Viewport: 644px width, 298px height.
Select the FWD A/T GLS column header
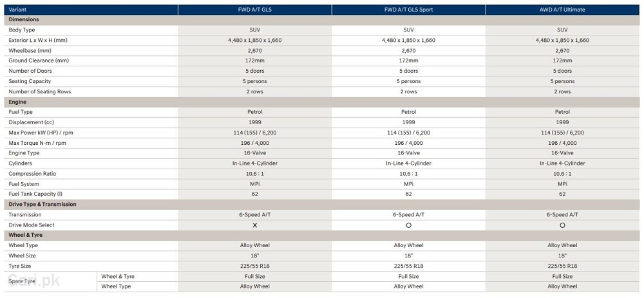click(254, 9)
